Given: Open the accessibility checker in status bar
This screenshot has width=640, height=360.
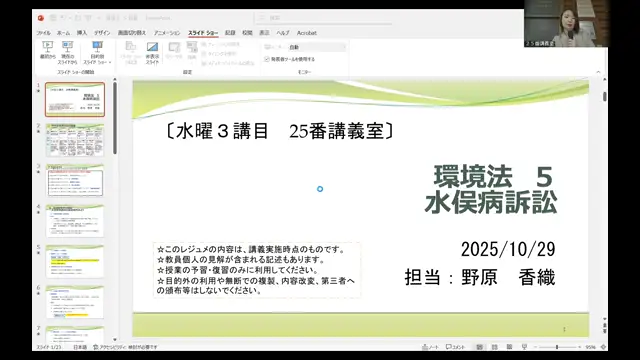Looking at the screenshot, I should (125, 347).
